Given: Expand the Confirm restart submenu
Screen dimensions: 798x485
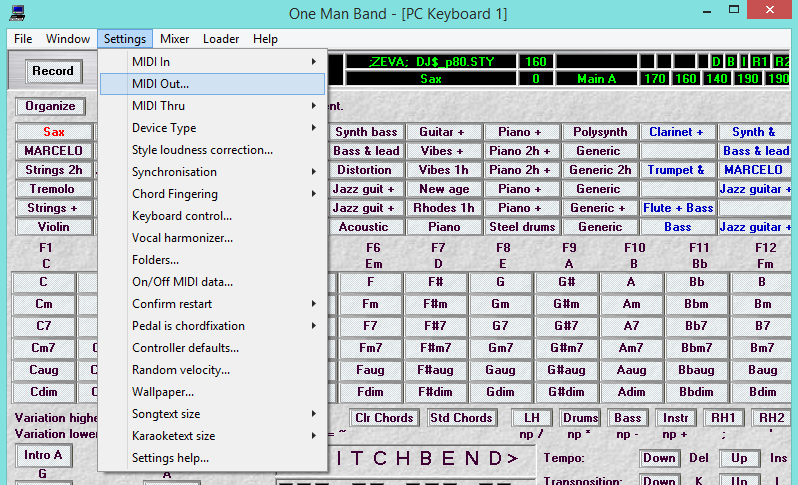Looking at the screenshot, I should coord(212,304).
